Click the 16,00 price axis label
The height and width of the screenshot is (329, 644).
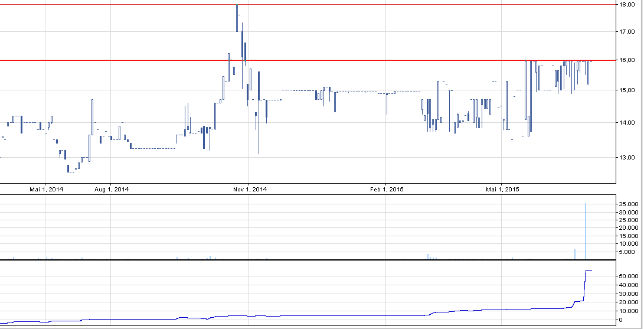pos(626,60)
